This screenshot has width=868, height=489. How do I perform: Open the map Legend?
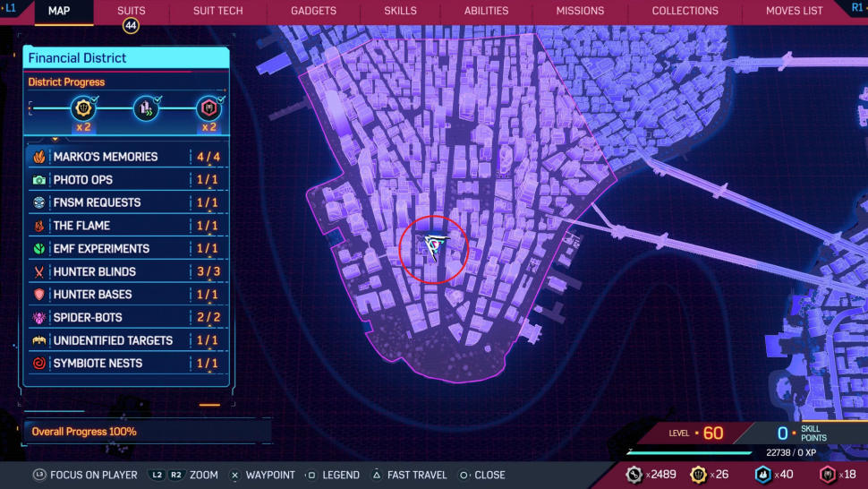coord(333,476)
